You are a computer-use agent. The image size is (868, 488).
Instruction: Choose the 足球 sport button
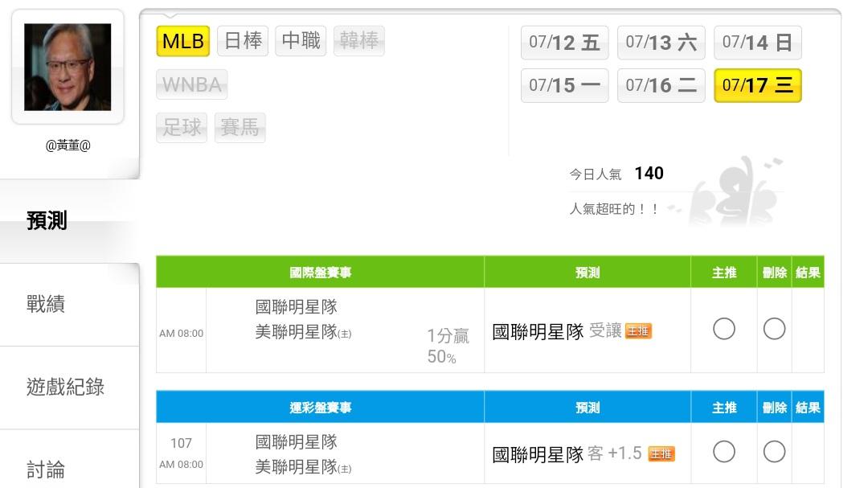coord(182,127)
